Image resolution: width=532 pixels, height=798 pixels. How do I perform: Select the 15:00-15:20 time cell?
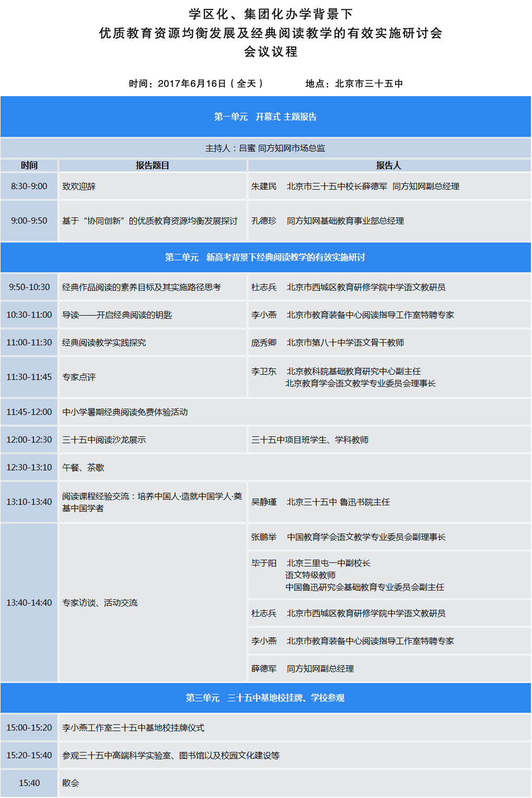pyautogui.click(x=29, y=727)
